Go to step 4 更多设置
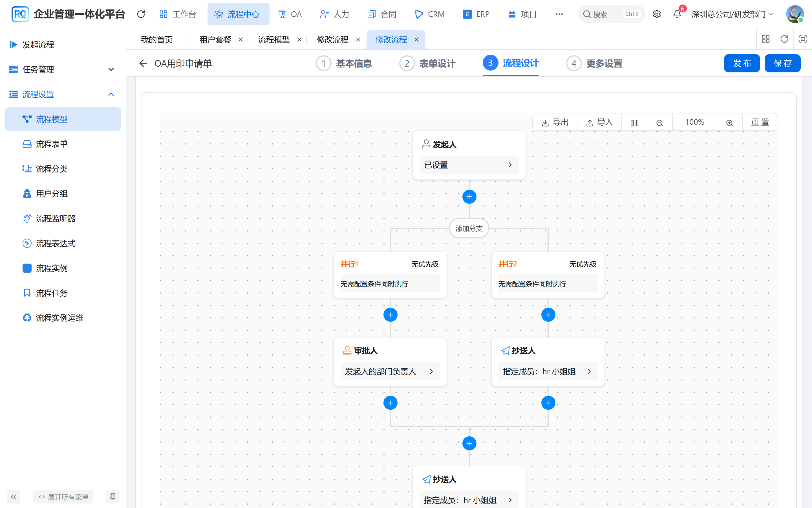Image resolution: width=812 pixels, height=508 pixels. pyautogui.click(x=594, y=63)
